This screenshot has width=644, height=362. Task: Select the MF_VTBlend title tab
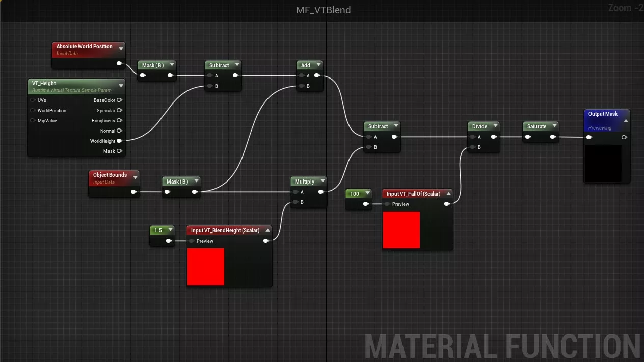click(x=323, y=10)
